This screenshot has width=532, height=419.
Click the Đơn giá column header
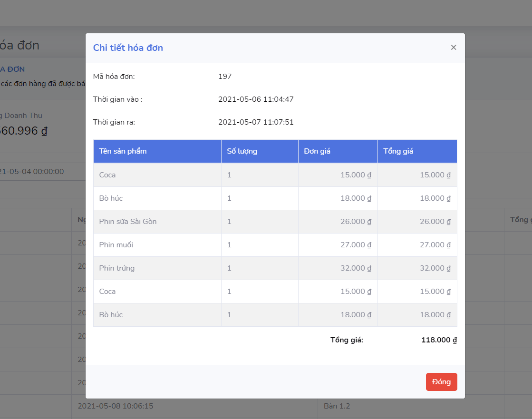tap(338, 151)
